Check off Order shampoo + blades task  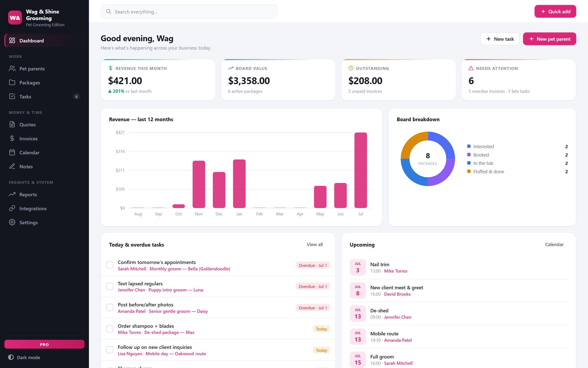pos(110,329)
